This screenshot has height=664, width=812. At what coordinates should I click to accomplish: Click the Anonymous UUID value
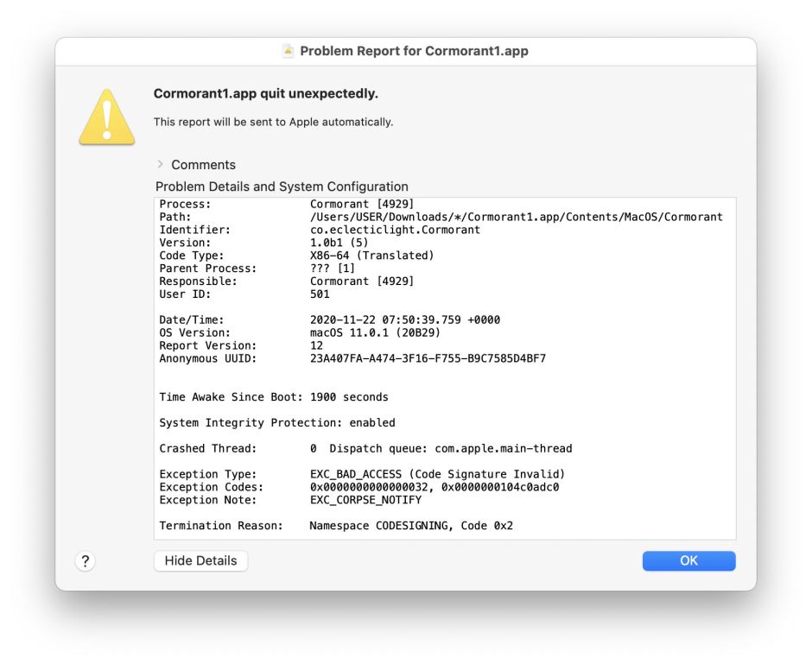point(428,358)
